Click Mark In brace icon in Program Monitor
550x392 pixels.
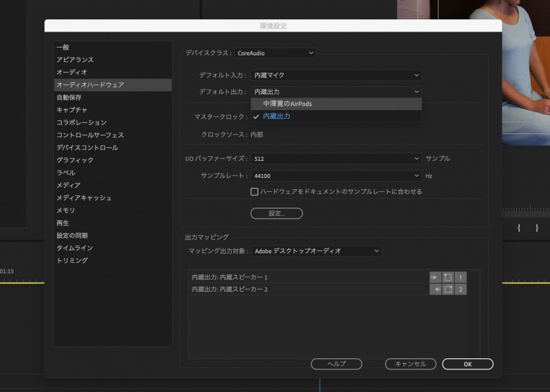coord(519,228)
